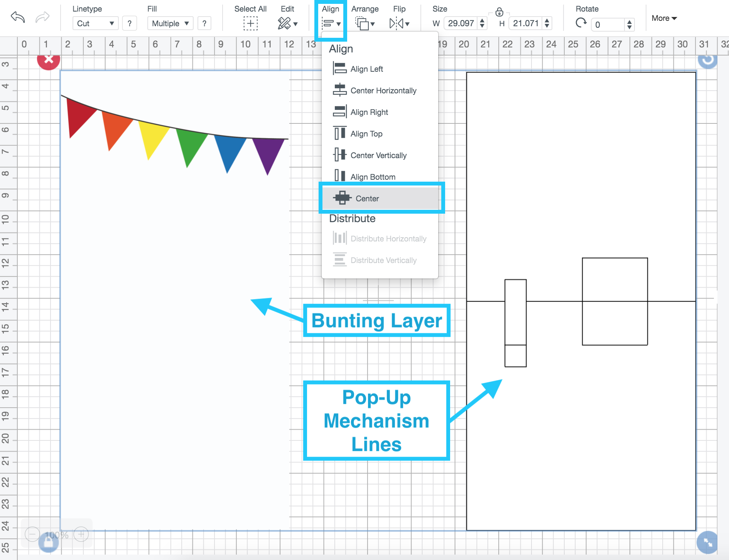Click the Select All icon
The height and width of the screenshot is (560, 729).
250,24
